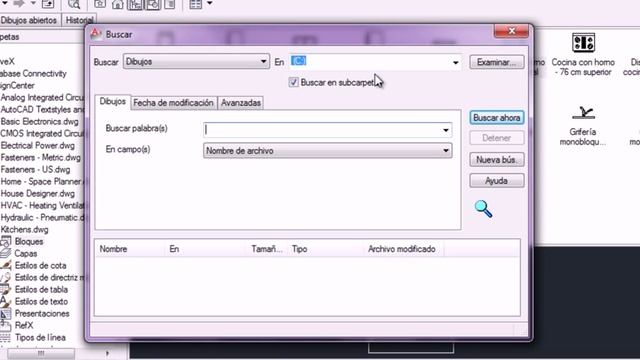Toggle tree view icon in DesignCenter toolbar
This screenshot has height=360, width=640.
[135, 4]
